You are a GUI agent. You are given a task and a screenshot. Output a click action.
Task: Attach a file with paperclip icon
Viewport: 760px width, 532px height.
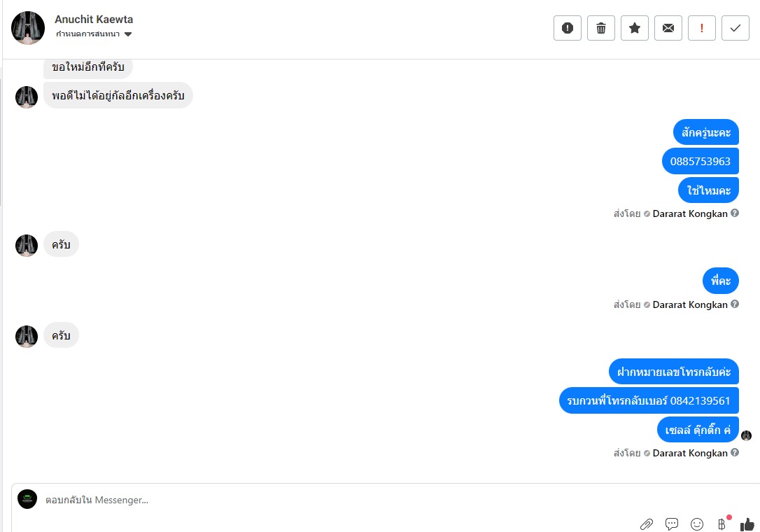click(x=646, y=524)
